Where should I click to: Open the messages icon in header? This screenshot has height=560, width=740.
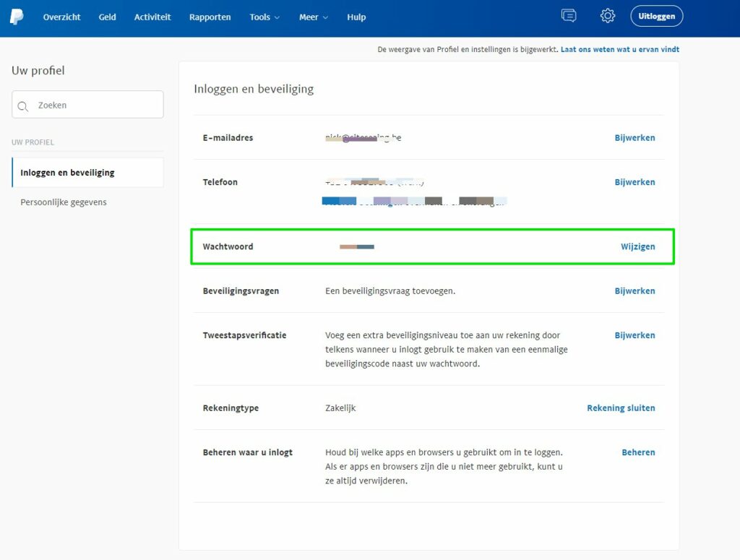569,16
